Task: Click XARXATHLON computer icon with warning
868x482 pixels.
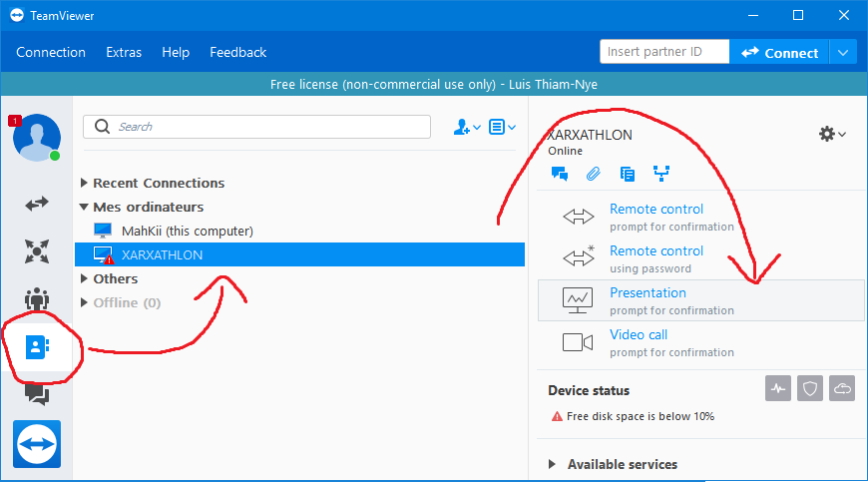Action: click(104, 255)
